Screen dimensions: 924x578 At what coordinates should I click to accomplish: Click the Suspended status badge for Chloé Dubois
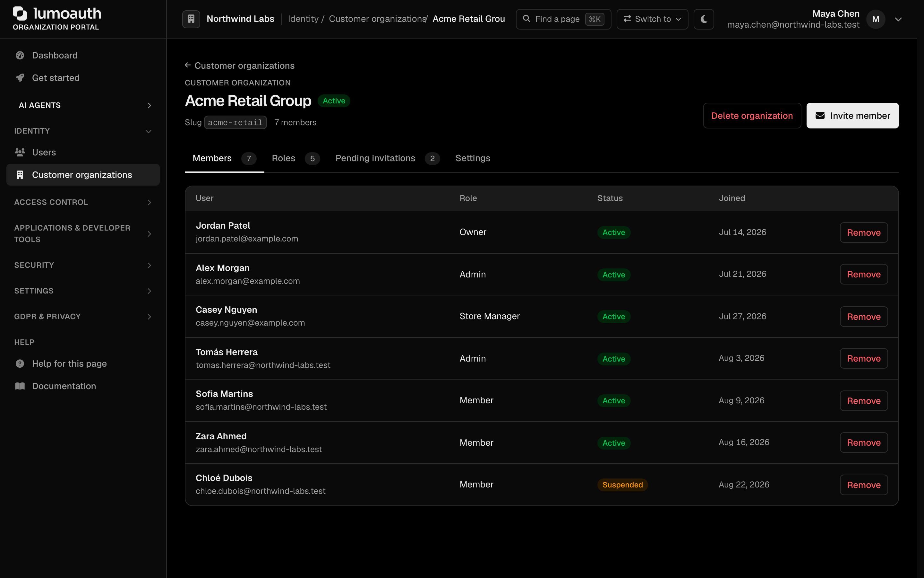622,485
